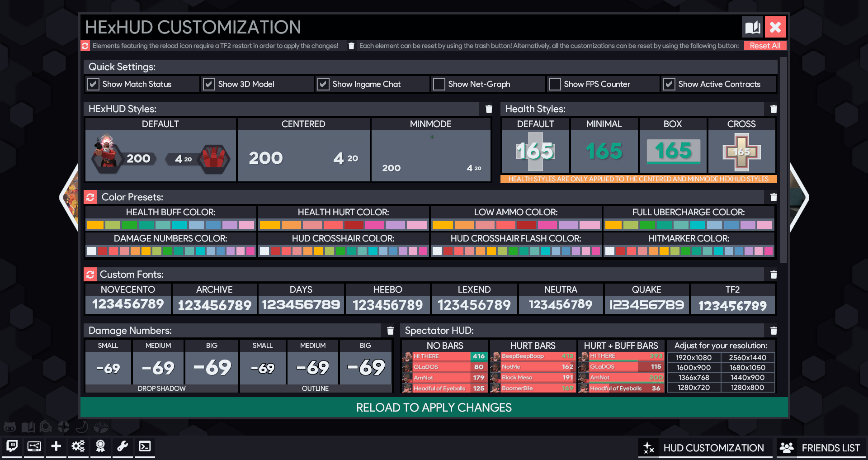The height and width of the screenshot is (460, 868).
Task: Toggle Show Match Status checkbox
Action: pos(93,84)
